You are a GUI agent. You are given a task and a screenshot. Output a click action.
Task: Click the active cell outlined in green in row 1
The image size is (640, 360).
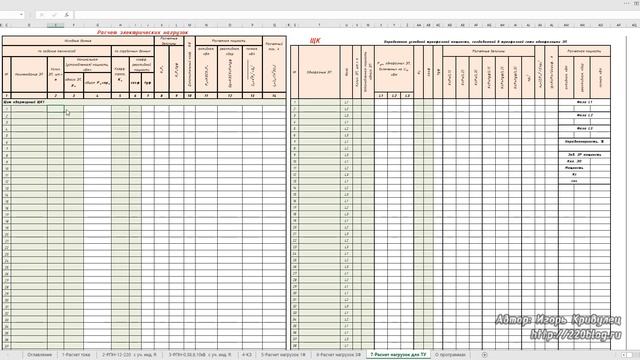tap(56, 109)
